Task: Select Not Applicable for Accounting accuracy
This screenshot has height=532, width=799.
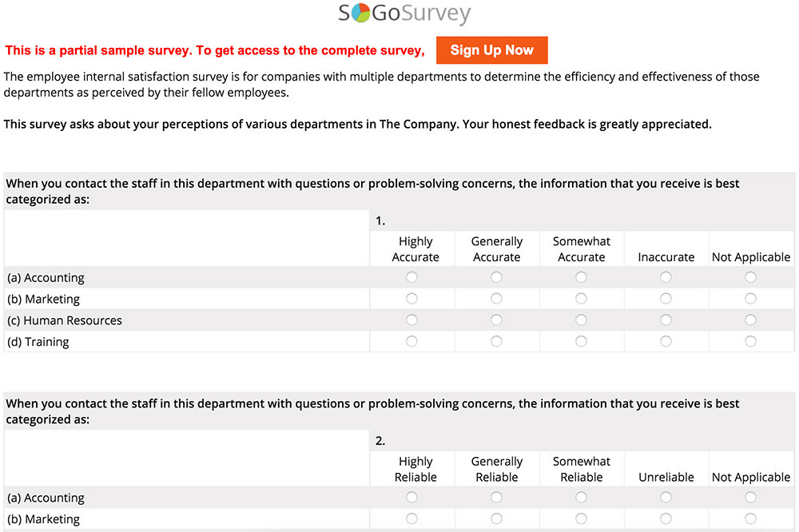Action: (750, 277)
